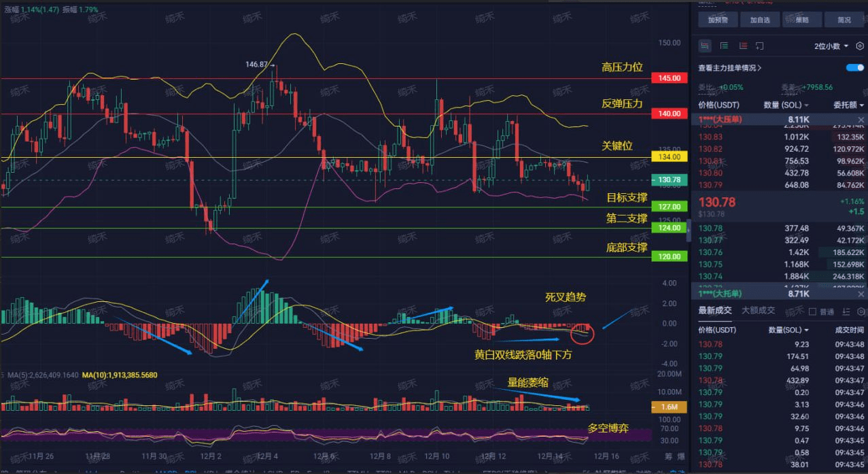Click the +0.05% 委比 value
868x474 pixels.
coord(731,87)
